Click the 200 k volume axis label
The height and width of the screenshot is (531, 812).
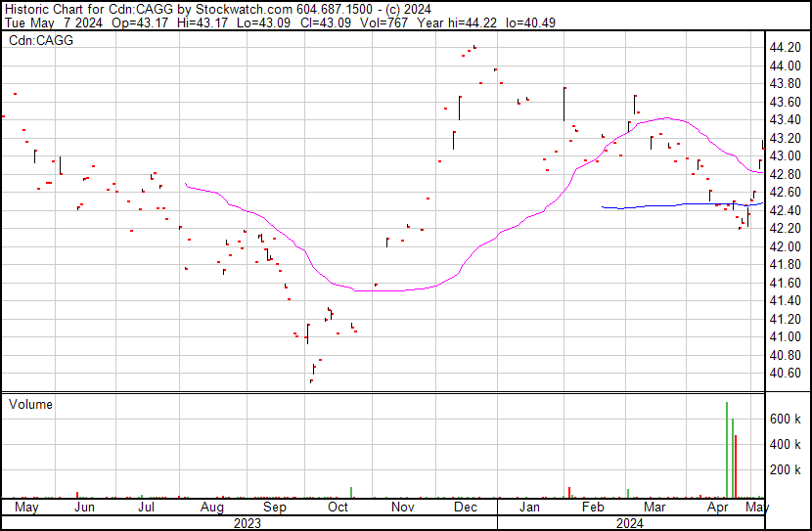tap(786, 470)
